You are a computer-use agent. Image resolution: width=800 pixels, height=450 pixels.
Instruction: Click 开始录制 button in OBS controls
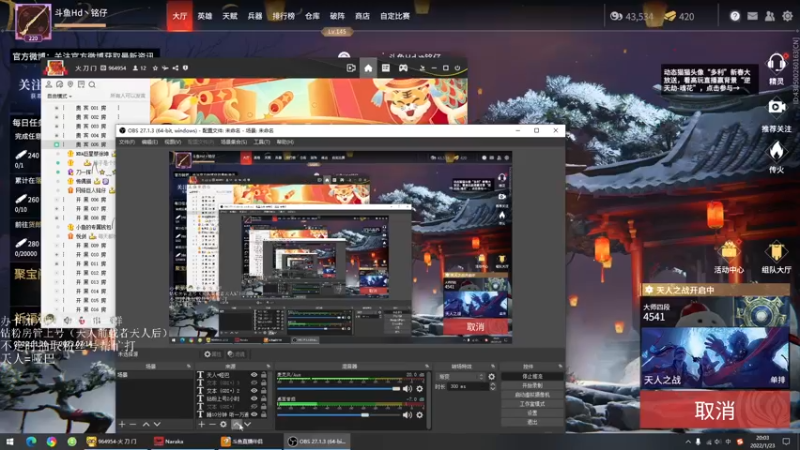[532, 386]
